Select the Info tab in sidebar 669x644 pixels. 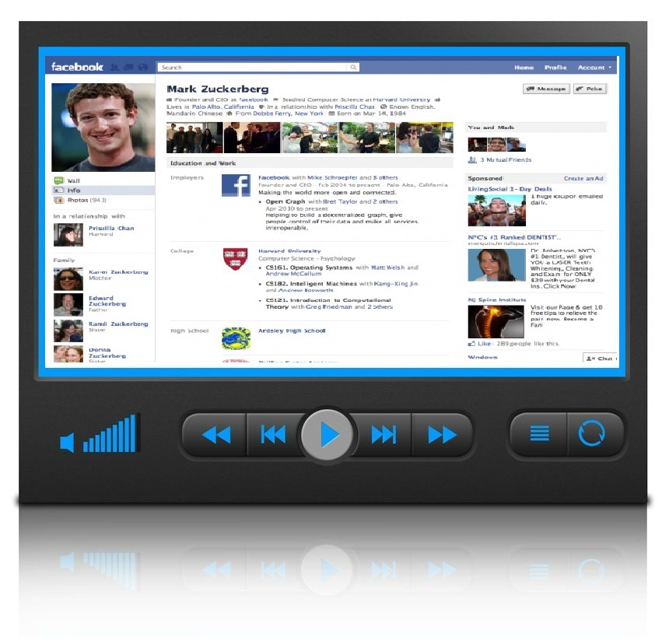(103, 191)
